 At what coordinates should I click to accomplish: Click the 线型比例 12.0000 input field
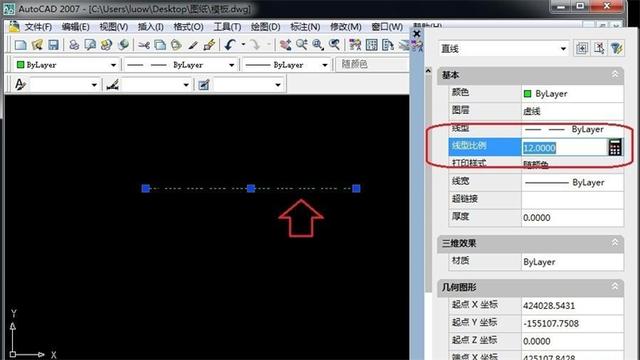565,147
